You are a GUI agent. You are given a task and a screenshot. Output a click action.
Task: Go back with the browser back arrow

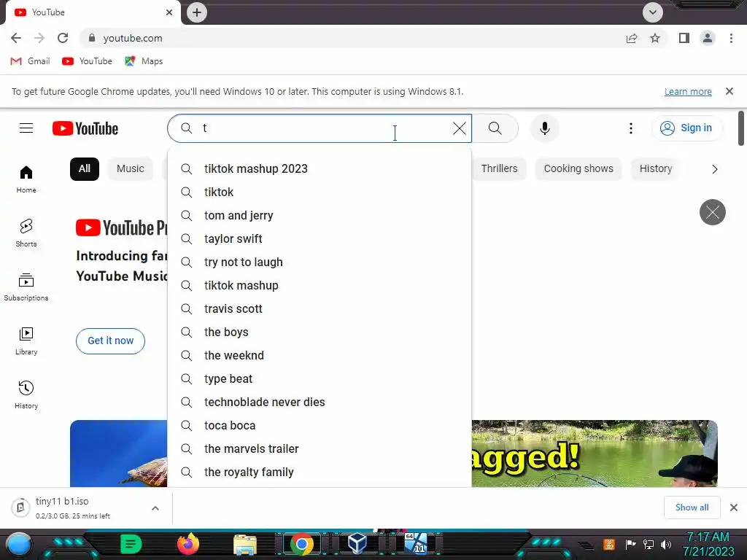[x=16, y=38]
